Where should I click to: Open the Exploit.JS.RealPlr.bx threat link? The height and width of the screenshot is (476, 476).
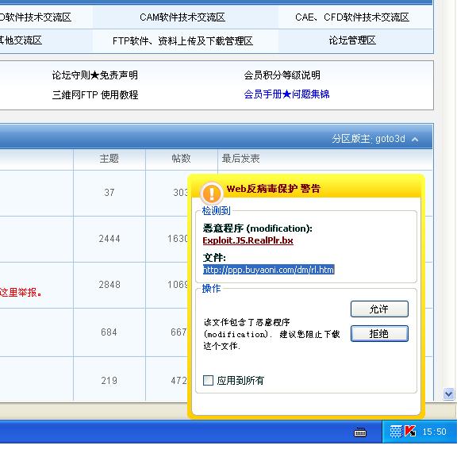tap(248, 240)
